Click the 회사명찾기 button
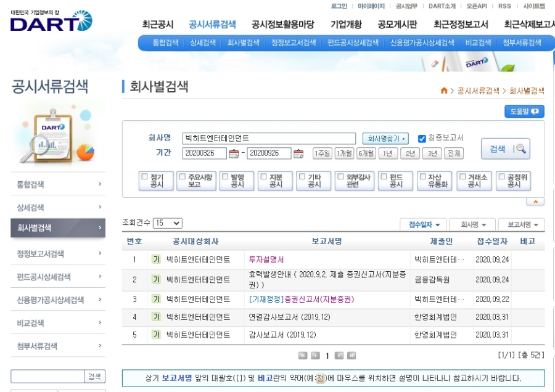 click(x=385, y=138)
